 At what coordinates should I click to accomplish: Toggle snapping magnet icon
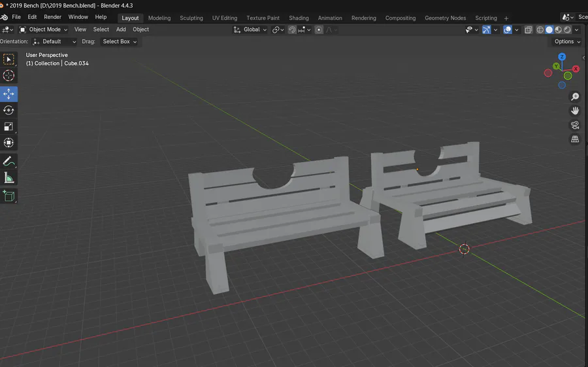292,29
